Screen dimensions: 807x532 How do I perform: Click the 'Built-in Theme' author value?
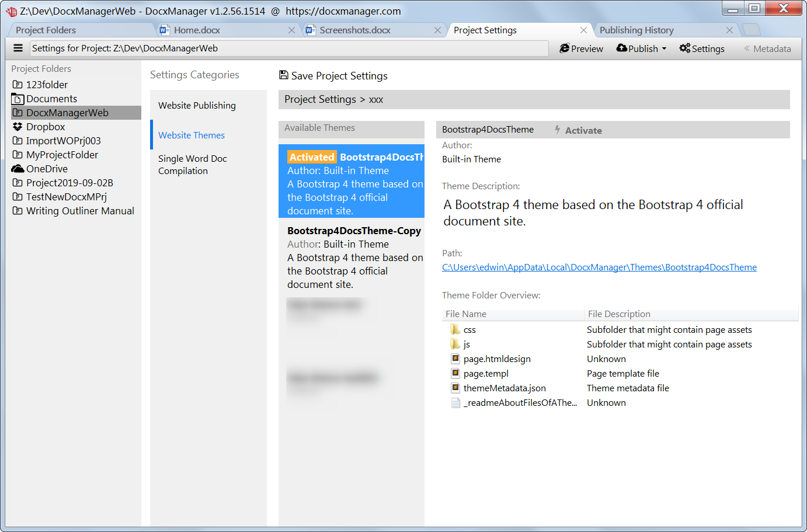pos(471,159)
